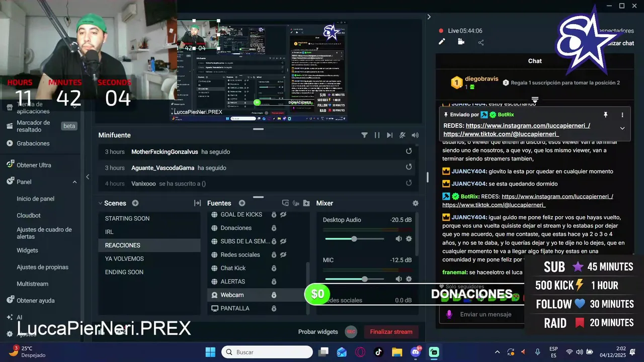This screenshot has height=362, width=644.
Task: Adjust the Desktop Audio volume slider
Action: point(354,239)
